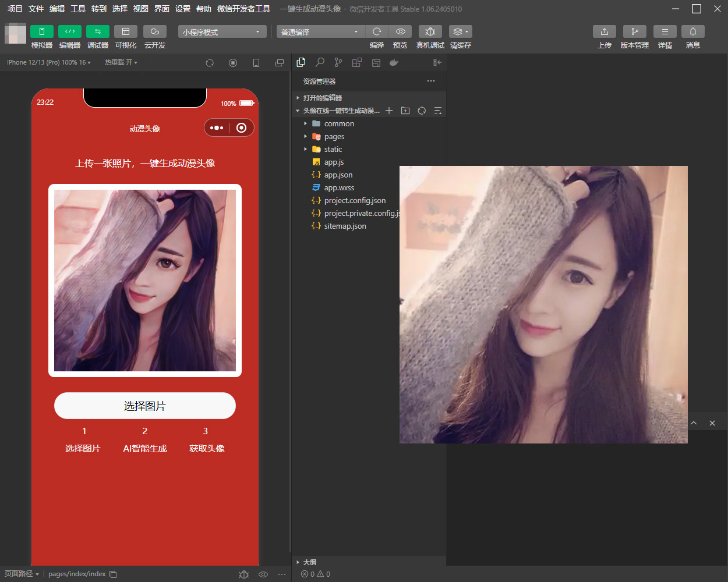Open the 小程序模式 mode dropdown

click(x=222, y=31)
